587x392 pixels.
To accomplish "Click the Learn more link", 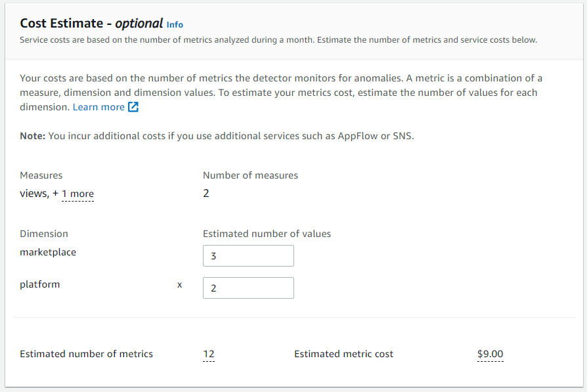I will (x=98, y=107).
